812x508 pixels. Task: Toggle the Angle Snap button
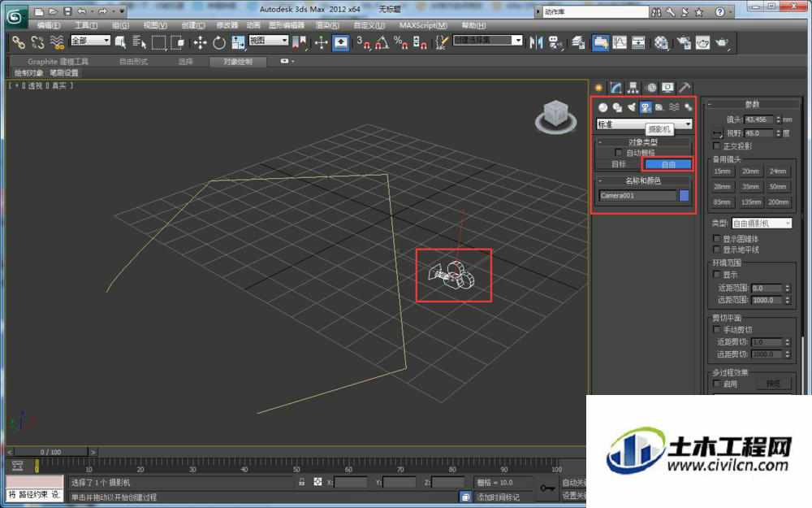tap(382, 42)
